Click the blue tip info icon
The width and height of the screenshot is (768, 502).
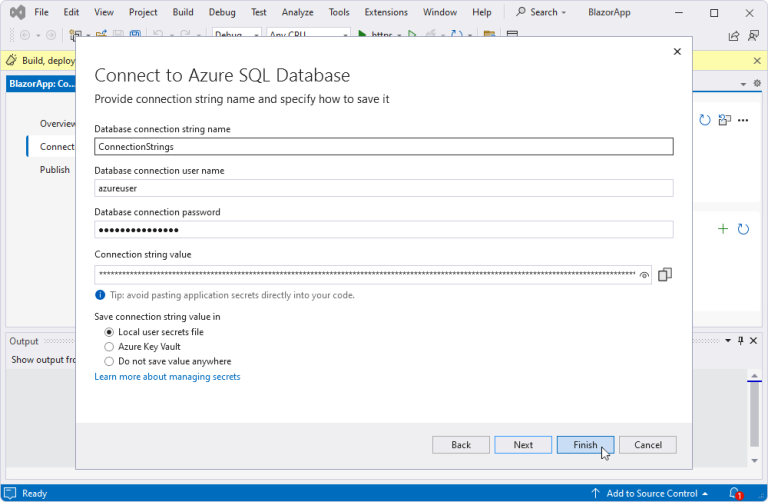click(x=100, y=295)
